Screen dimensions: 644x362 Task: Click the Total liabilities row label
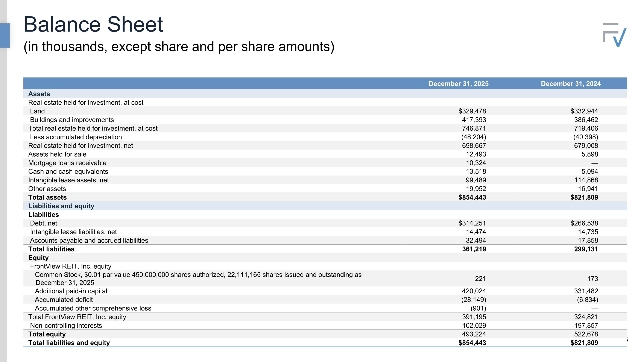[51, 249]
